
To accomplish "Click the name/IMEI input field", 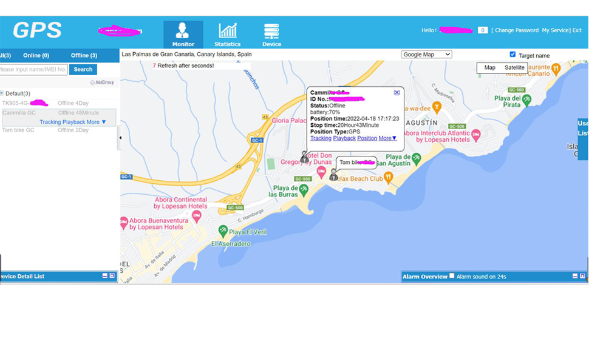I will pyautogui.click(x=34, y=69).
